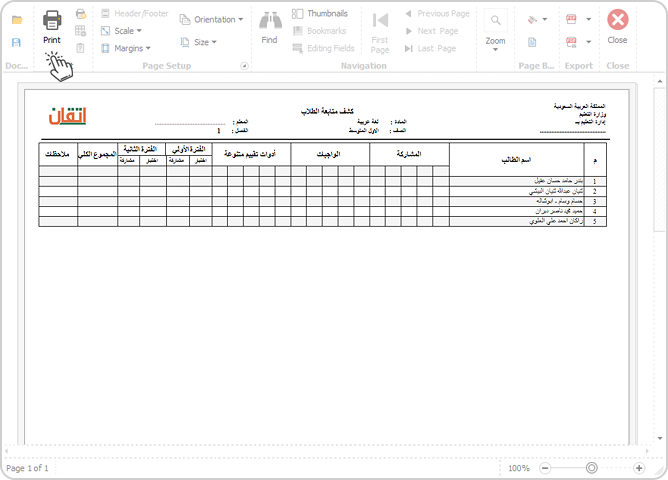Viewport: 668px width, 480px height.
Task: Click the Close red X button
Action: point(617,20)
